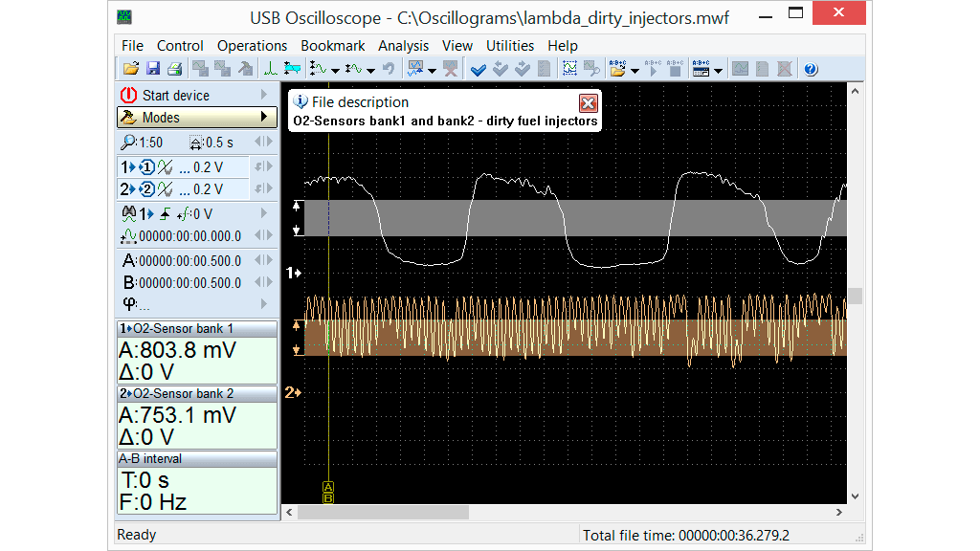Image resolution: width=980 pixels, height=551 pixels.
Task: Click the checkmark with left arrow icon
Action: tap(500, 69)
